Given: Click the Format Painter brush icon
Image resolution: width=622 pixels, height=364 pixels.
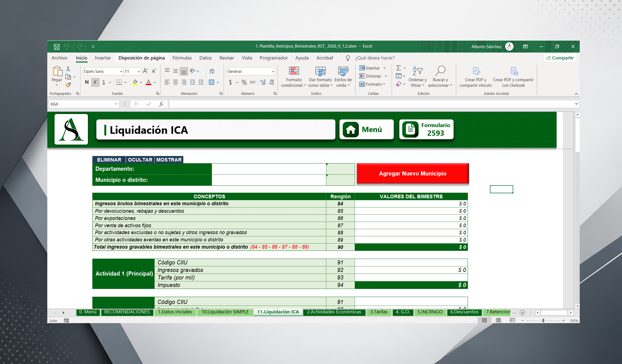Looking at the screenshot, I should (68, 85).
